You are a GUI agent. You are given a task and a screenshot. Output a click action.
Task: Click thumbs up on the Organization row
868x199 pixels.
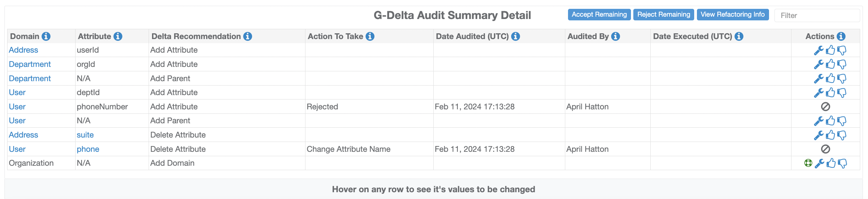[831, 163]
